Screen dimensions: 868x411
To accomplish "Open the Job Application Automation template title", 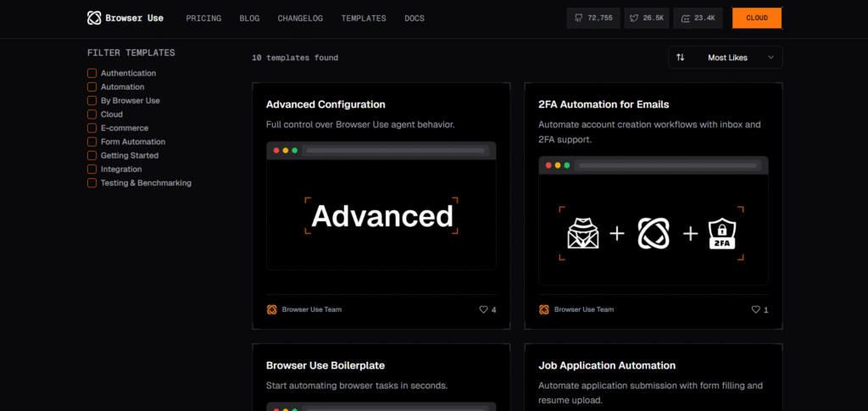I will click(x=606, y=365).
